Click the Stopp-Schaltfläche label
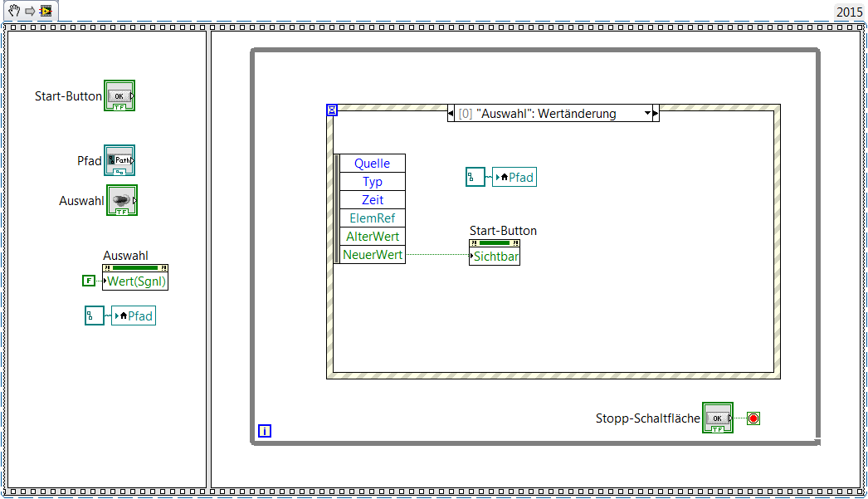The height and width of the screenshot is (499, 868). click(647, 418)
